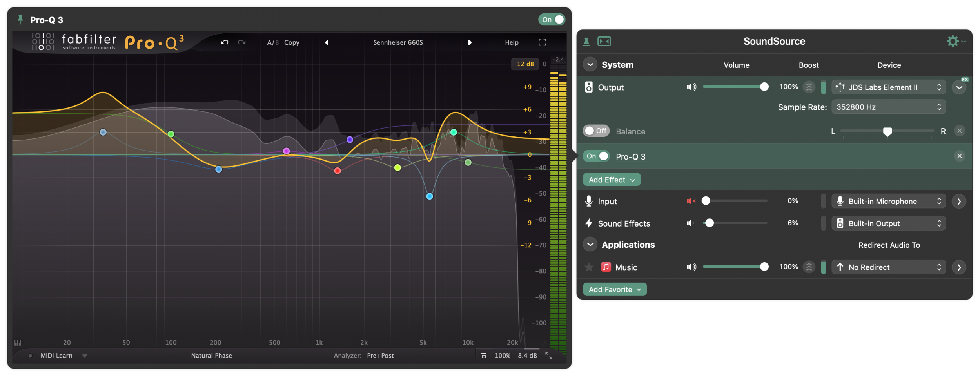The height and width of the screenshot is (376, 980).
Task: Select the yellow-green EQ band node
Action: point(397,168)
